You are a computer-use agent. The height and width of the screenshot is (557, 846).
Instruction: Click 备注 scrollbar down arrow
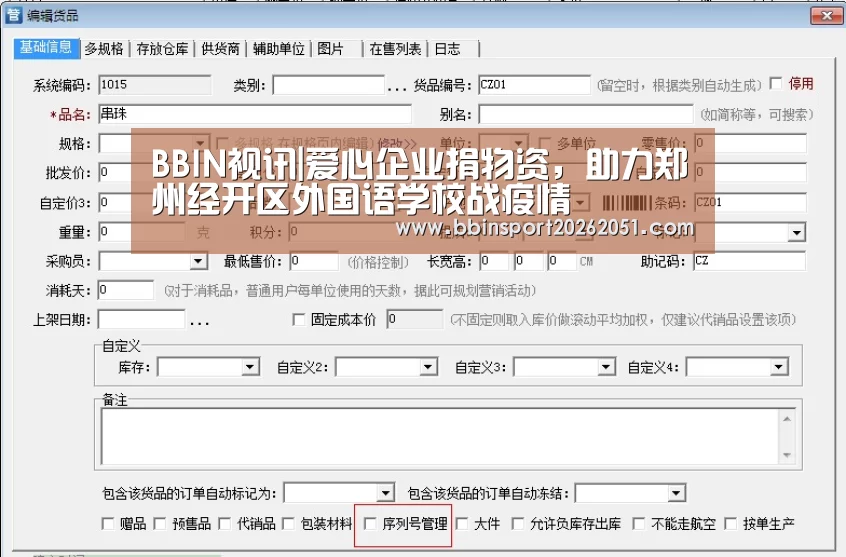point(787,455)
